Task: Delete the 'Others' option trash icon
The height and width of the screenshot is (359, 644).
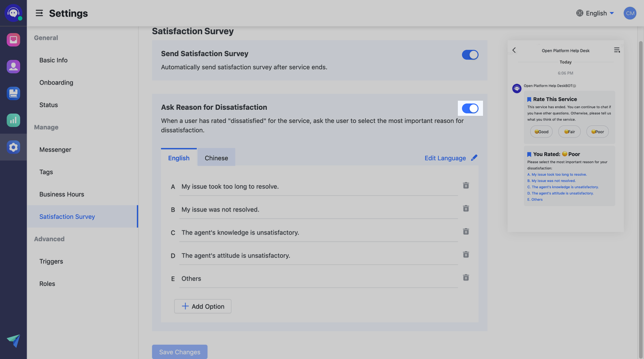Action: [466, 277]
